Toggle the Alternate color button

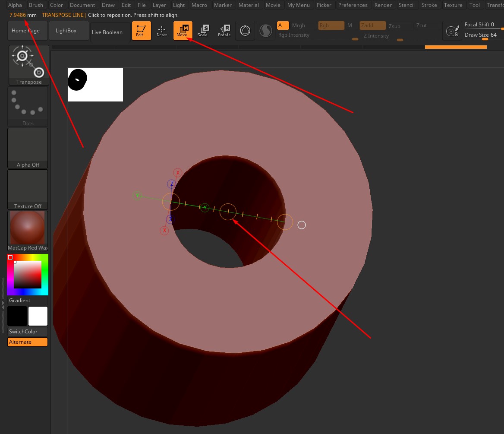click(x=28, y=342)
